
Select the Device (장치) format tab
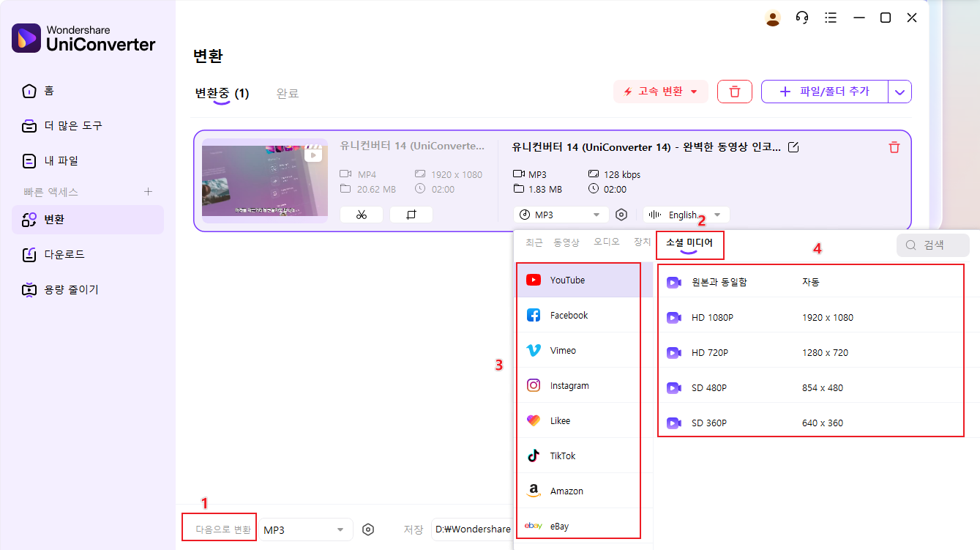[x=642, y=242]
